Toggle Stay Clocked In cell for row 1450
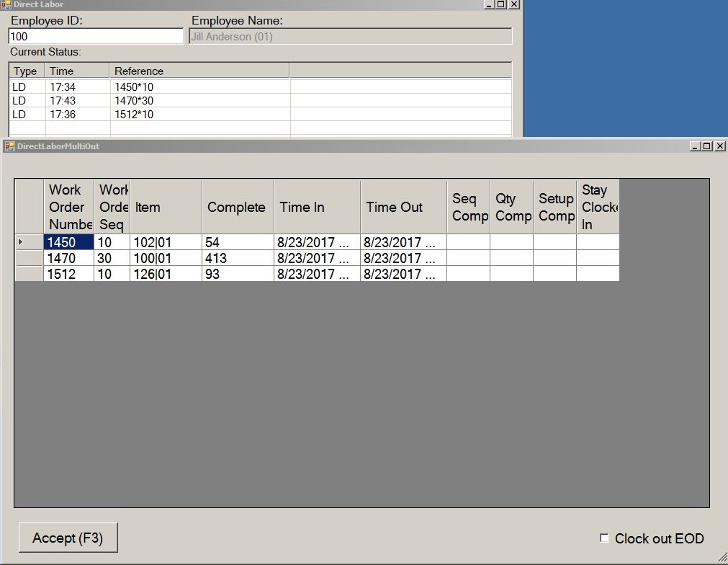Image resolution: width=728 pixels, height=565 pixels. [598, 243]
